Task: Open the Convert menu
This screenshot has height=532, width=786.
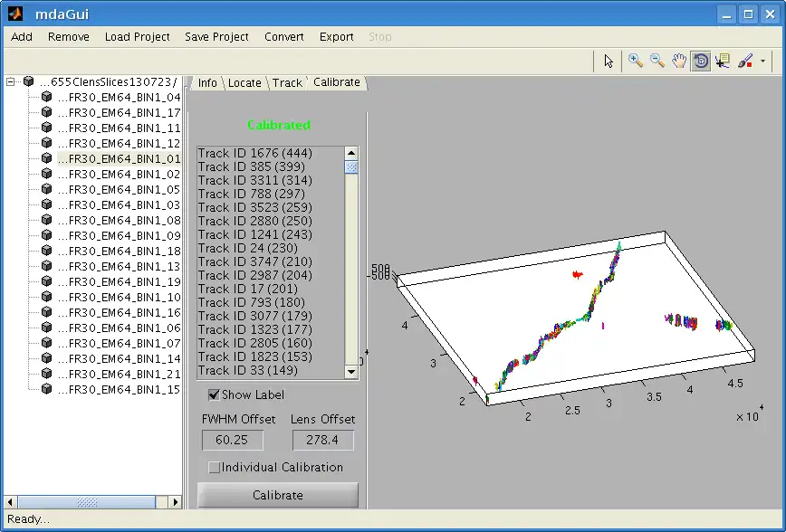Action: tap(284, 36)
